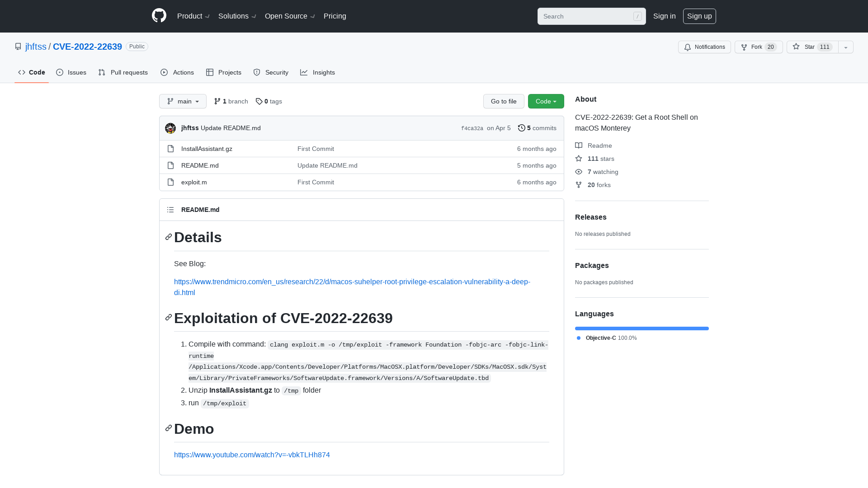Click the book icon beside Readme
This screenshot has height=488, width=868.
pyautogui.click(x=579, y=145)
